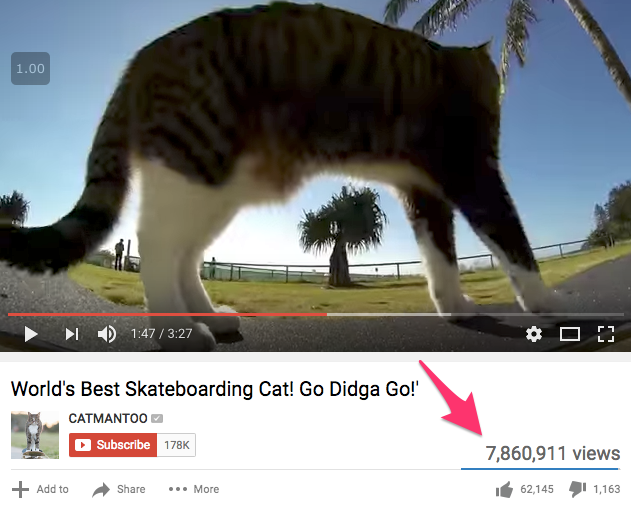Click the thumbs down dislike icon

pyautogui.click(x=577, y=489)
